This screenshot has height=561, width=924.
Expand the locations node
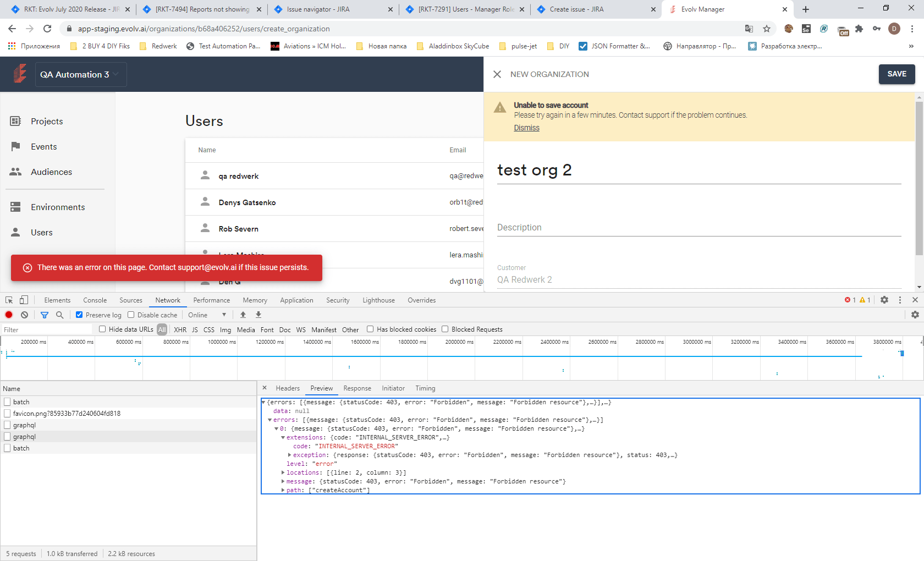(x=283, y=472)
